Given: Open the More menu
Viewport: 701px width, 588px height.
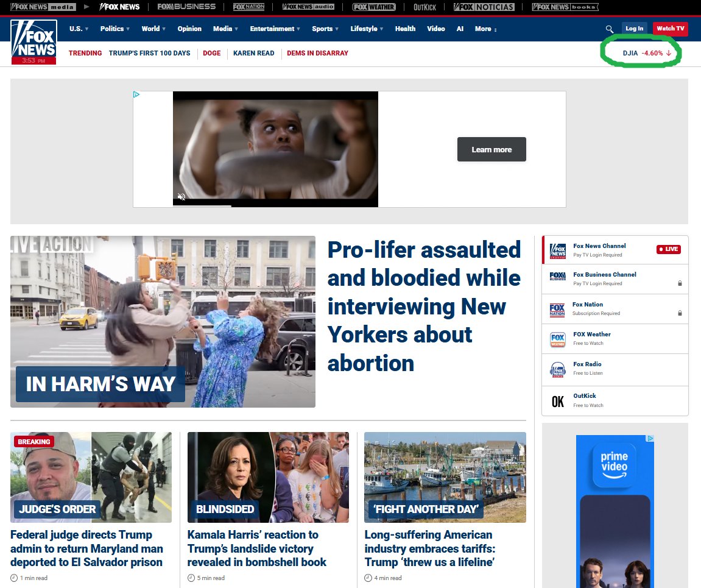Looking at the screenshot, I should pos(485,29).
